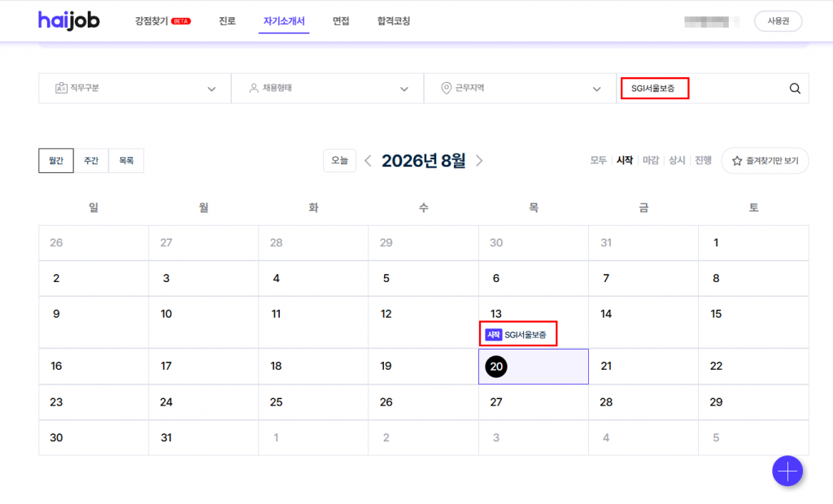The image size is (833, 504).
Task: Click the haijob logo
Action: tap(68, 20)
